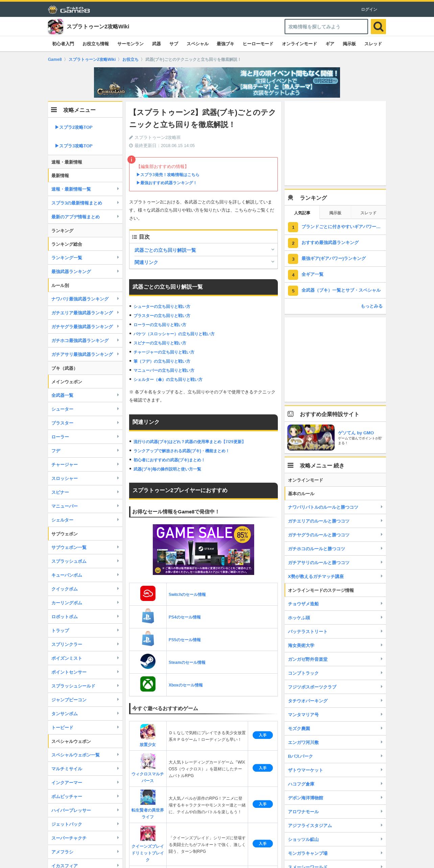
Task: Open おすすめ最強武器ランキング ranking entry
Action: click(330, 243)
